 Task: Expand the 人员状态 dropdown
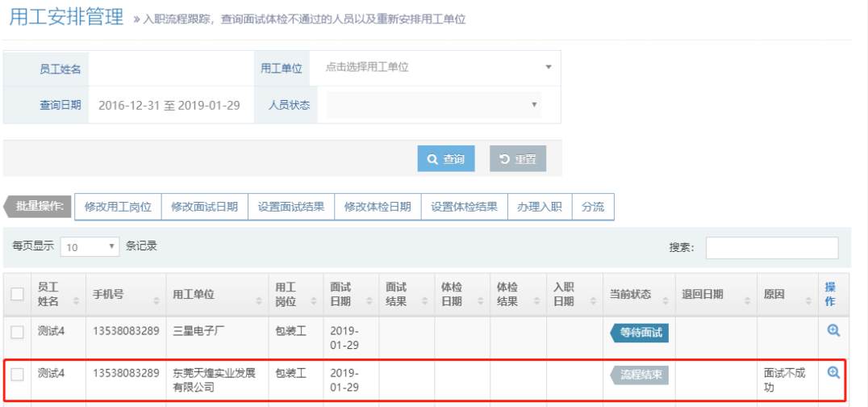(429, 105)
